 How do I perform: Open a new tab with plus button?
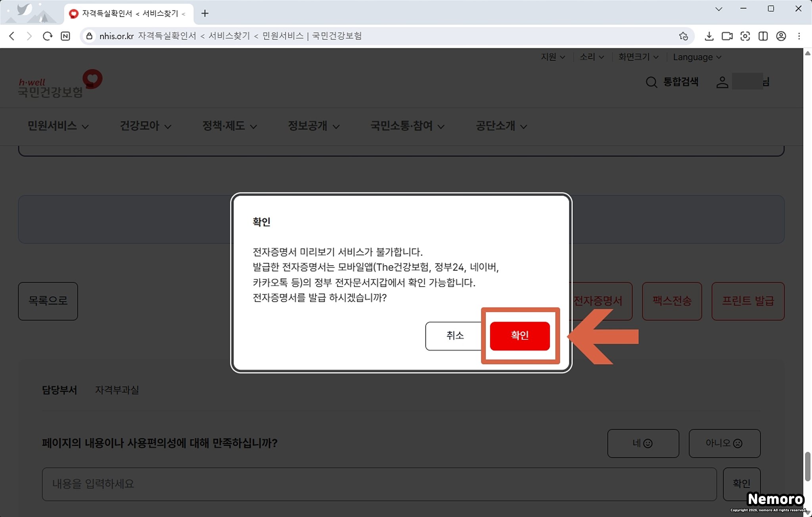coord(205,13)
